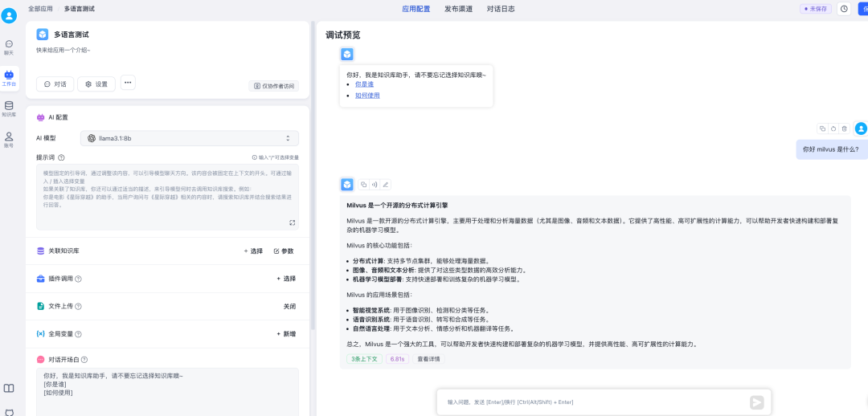Expand the prompt editor to fullscreen
Viewport: 868px width, 416px height.
coord(292,222)
